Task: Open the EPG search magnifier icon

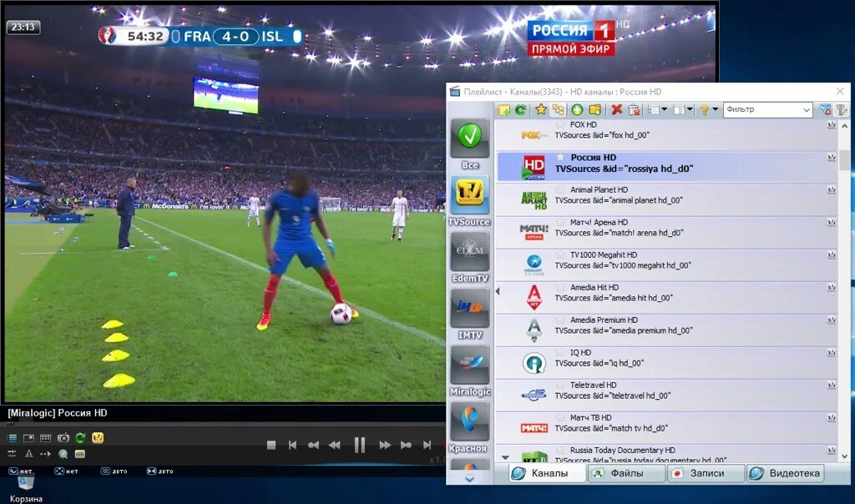Action: (x=63, y=453)
